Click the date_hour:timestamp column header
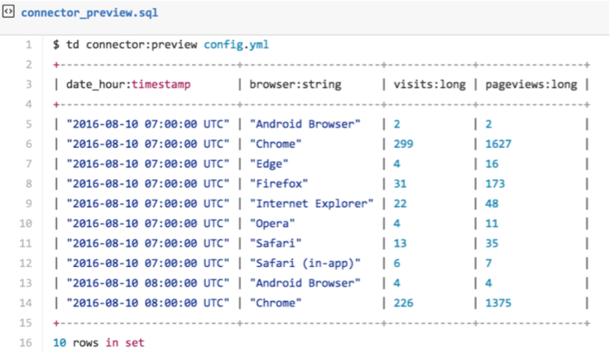Viewport: 612px width, 364px height. [x=128, y=84]
